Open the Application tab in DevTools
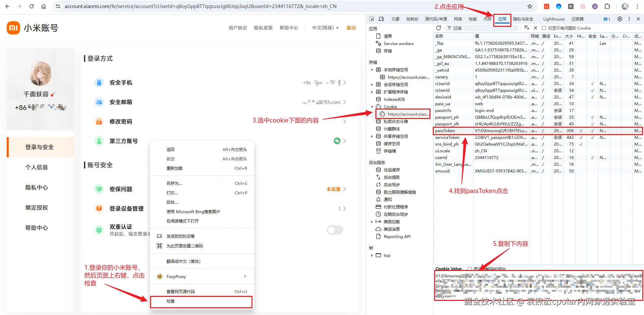Viewport: 644px width, 315px height. 502,19
